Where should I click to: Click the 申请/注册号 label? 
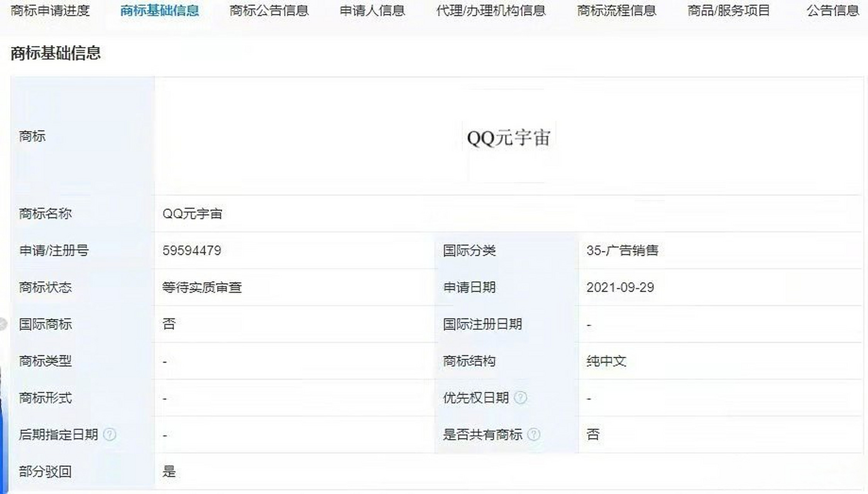pos(54,250)
